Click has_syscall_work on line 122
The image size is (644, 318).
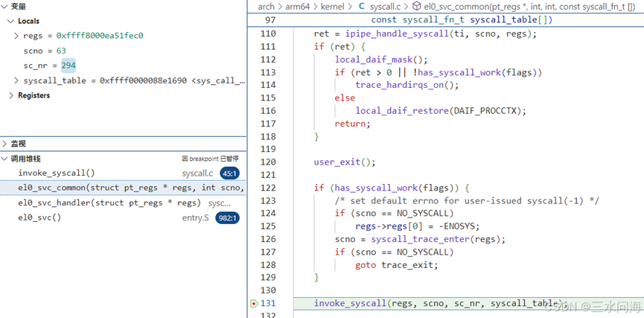(x=376, y=188)
